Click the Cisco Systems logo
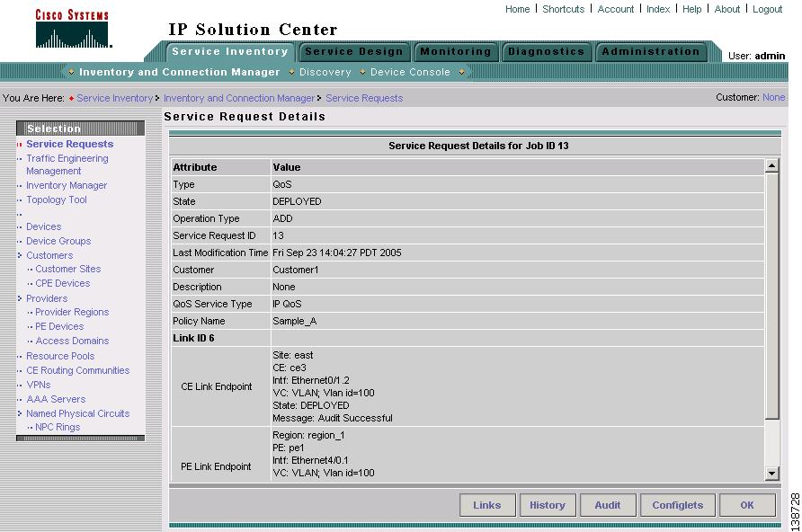The width and height of the screenshot is (802, 532). point(73,29)
